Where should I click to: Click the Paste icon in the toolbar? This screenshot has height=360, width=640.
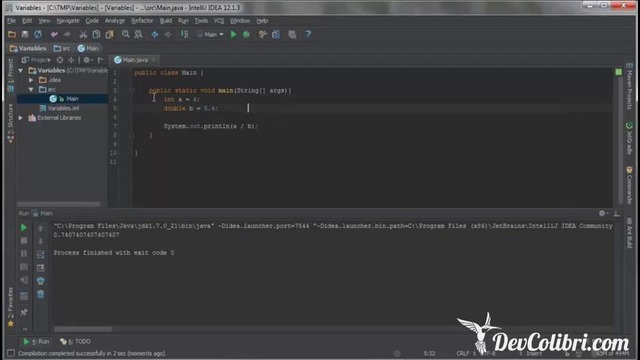point(109,35)
